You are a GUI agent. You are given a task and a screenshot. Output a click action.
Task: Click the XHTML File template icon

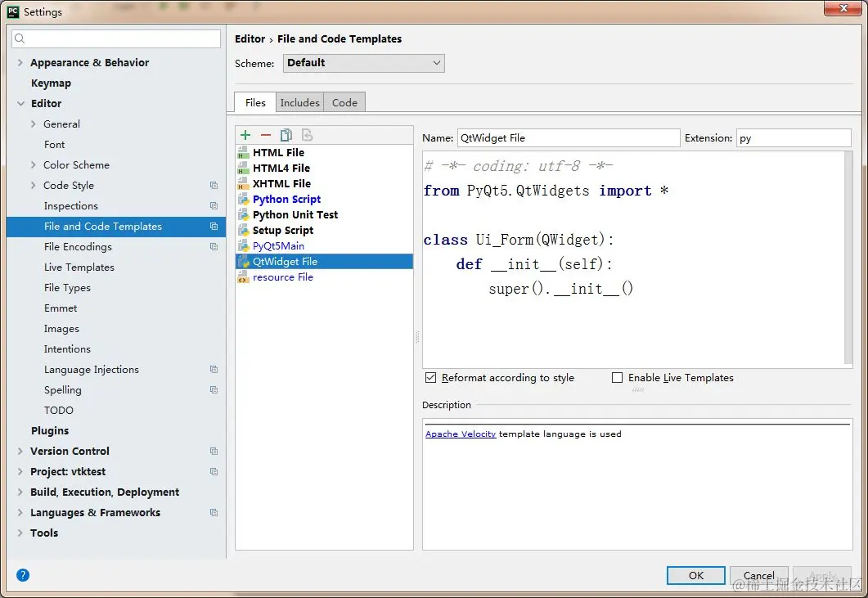pos(243,184)
